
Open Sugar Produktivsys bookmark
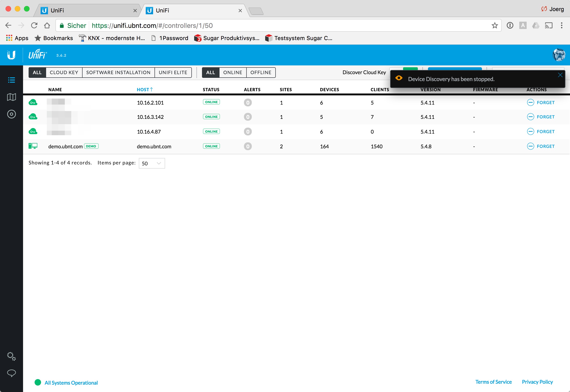tap(226, 38)
